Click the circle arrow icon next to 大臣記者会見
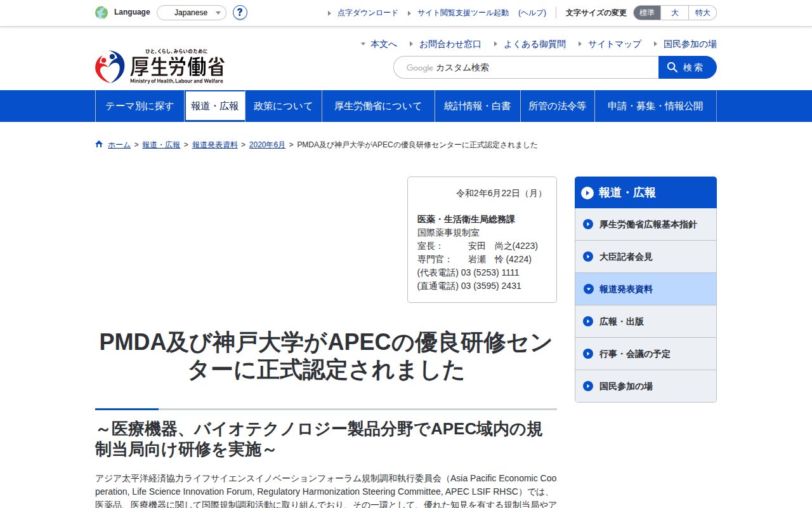The height and width of the screenshot is (508, 812). click(x=588, y=257)
